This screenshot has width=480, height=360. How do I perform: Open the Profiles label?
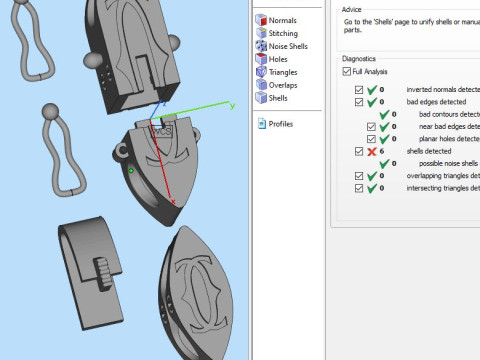281,124
